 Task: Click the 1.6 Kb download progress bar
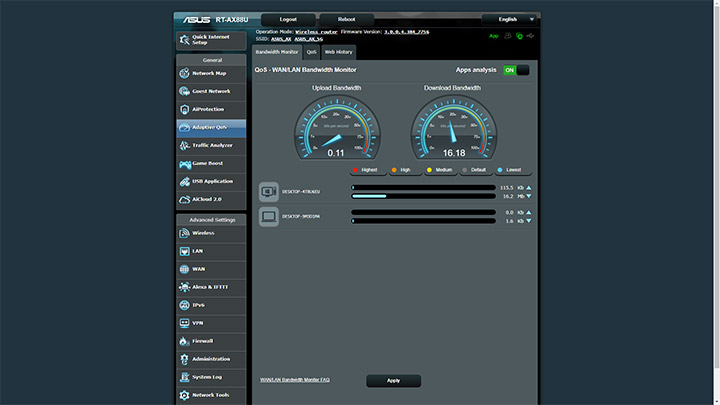coord(423,221)
